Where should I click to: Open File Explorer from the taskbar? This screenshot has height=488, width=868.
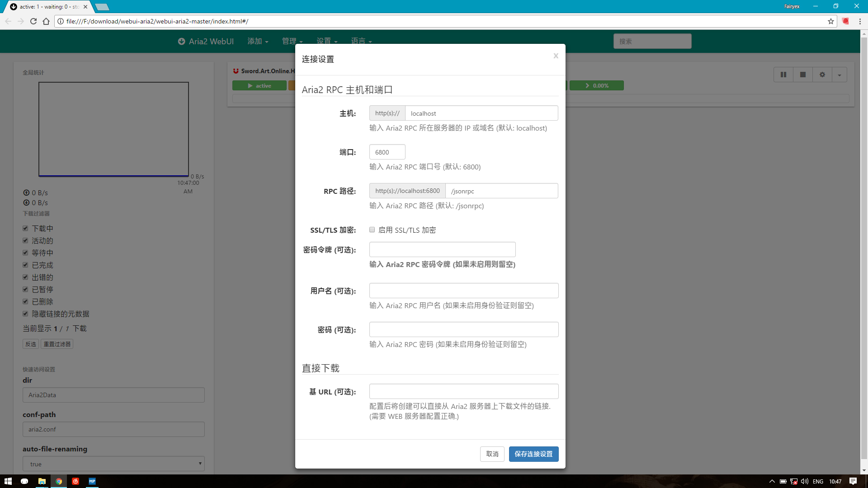(42, 481)
